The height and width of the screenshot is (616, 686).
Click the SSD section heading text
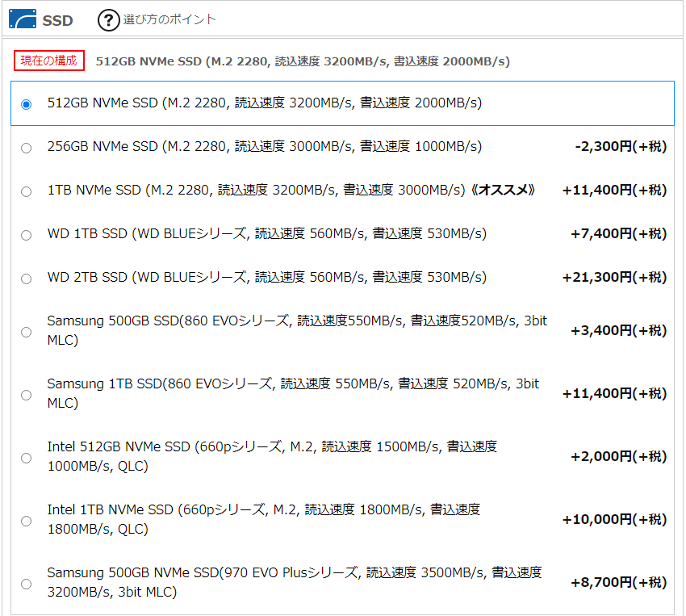click(x=57, y=20)
